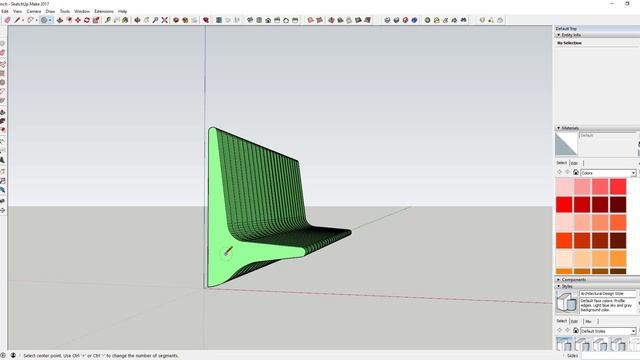Click the Architectural Design Style thumbnail
The image size is (640, 360).
tap(567, 302)
